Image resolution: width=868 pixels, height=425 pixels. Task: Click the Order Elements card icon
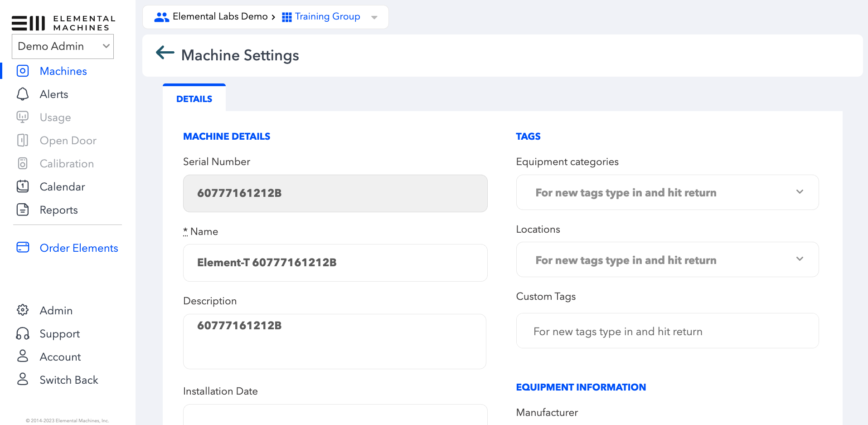coord(23,247)
